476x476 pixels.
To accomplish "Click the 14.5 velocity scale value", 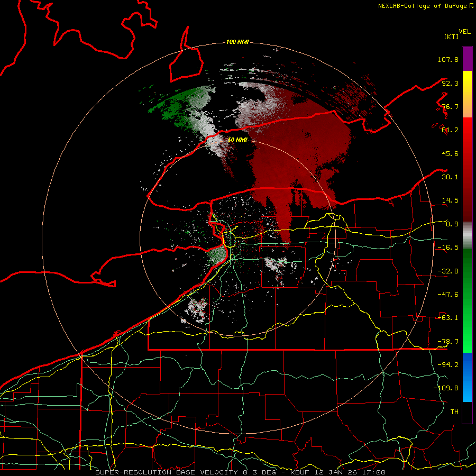I will tap(450, 200).
